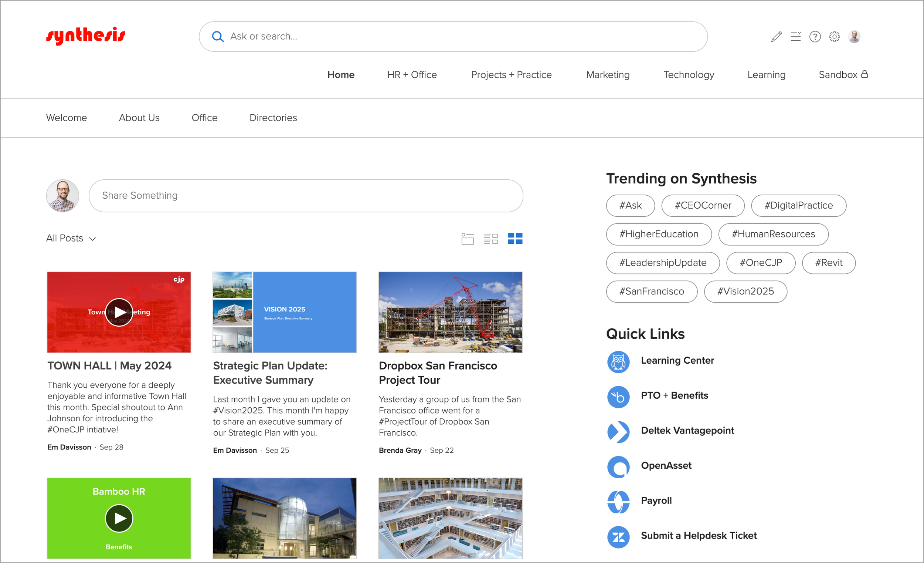Play the Town Hall meeting video

[119, 312]
